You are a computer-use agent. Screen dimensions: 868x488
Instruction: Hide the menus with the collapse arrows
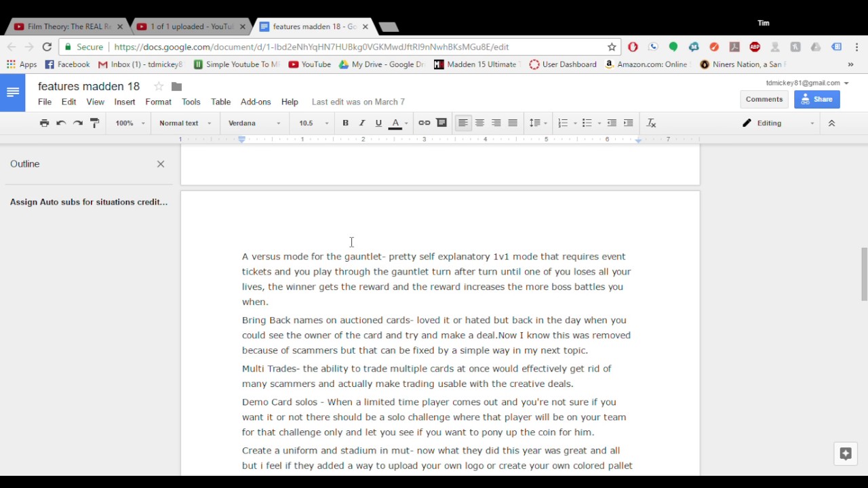(x=831, y=123)
